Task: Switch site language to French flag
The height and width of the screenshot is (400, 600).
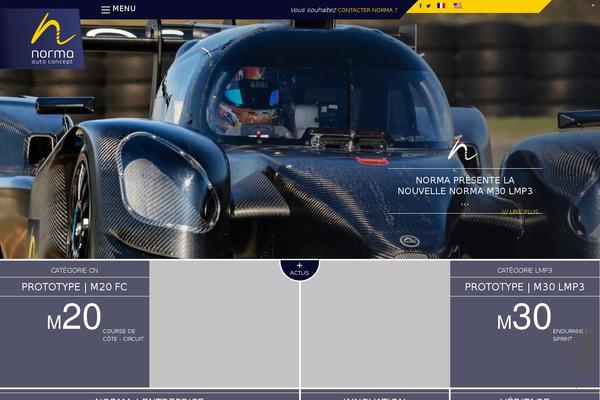Action: click(441, 6)
